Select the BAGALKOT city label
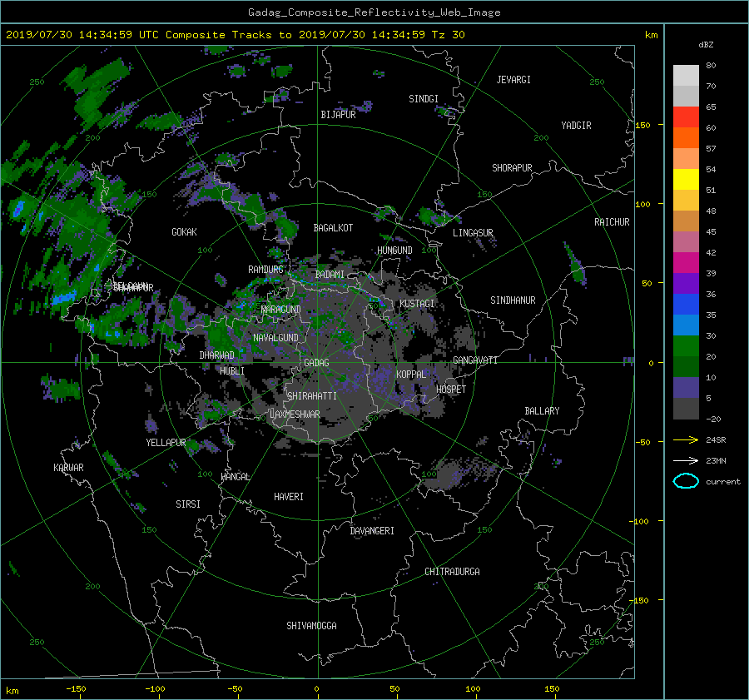 333,228
